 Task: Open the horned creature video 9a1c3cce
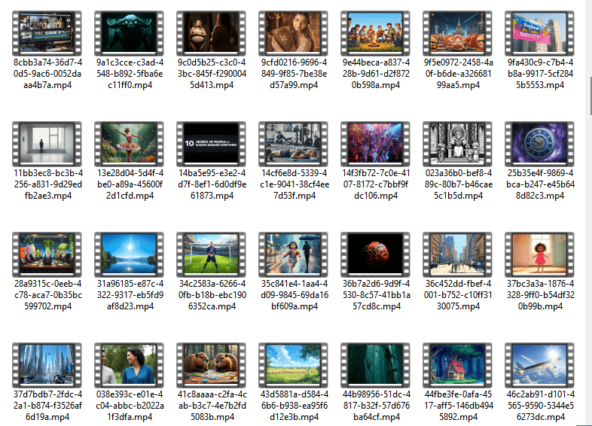coord(129,33)
